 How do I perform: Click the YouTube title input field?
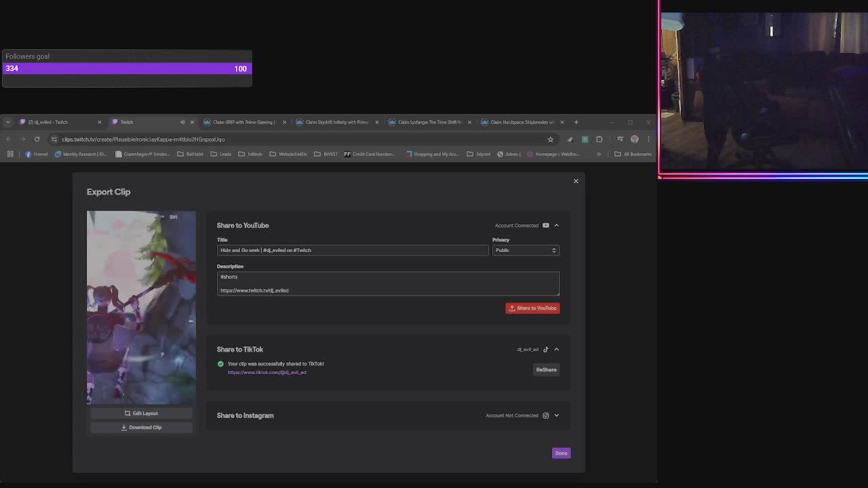[353, 250]
